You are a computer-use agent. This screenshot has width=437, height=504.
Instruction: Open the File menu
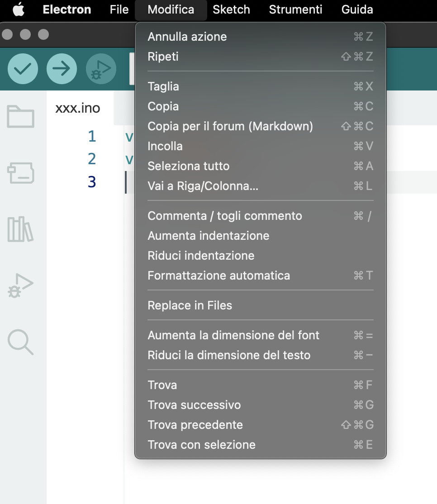tap(119, 10)
